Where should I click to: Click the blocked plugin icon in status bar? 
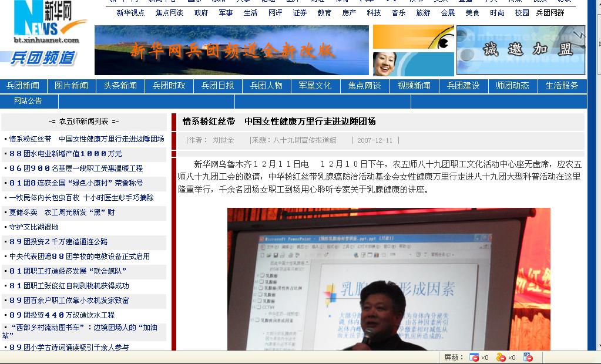point(501,358)
